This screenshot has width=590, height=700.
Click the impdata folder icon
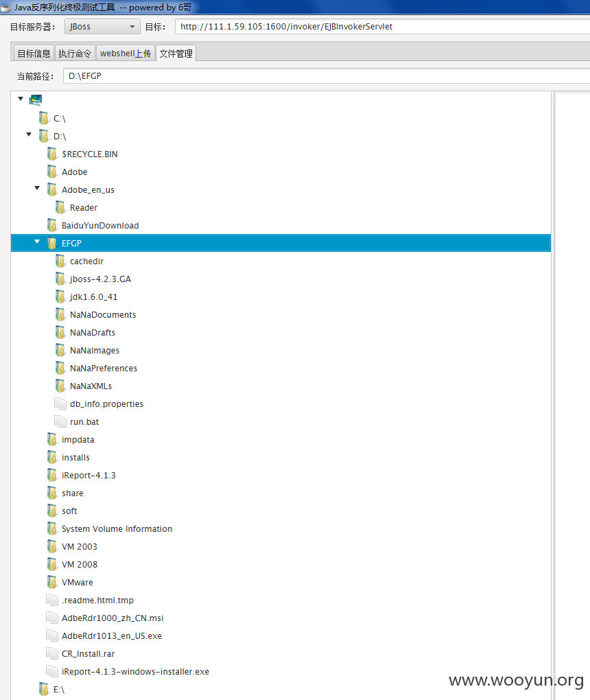click(x=51, y=440)
